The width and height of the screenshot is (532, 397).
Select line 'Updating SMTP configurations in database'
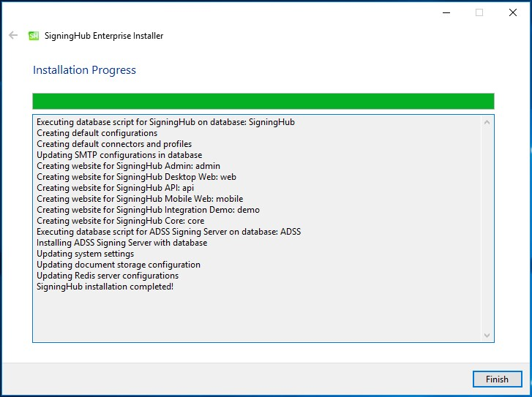click(x=119, y=155)
